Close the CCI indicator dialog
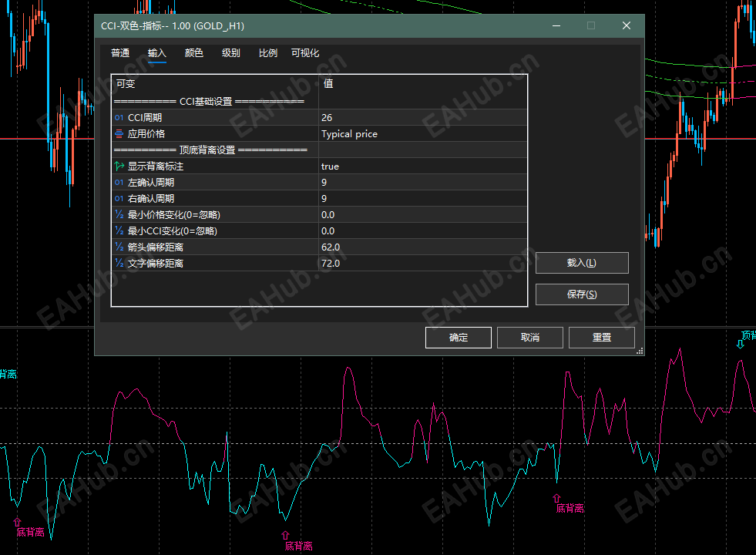Image resolution: width=756 pixels, height=555 pixels. click(x=627, y=25)
